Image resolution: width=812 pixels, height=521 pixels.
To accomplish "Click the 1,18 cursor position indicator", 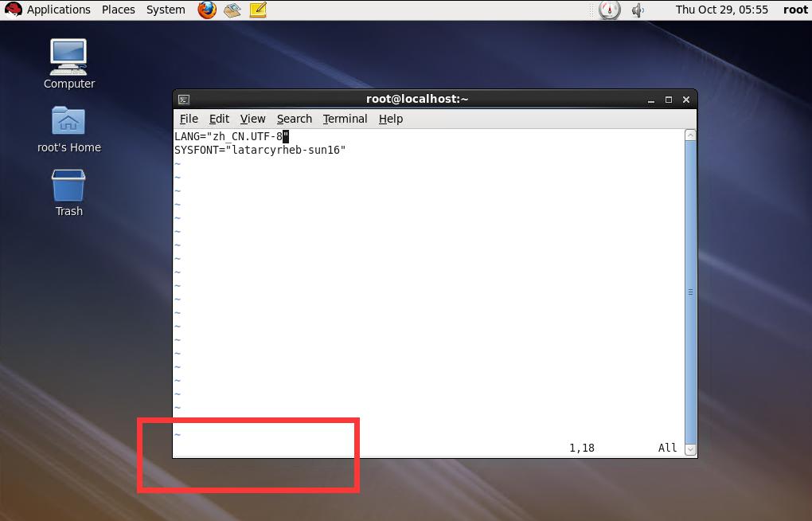I will pyautogui.click(x=582, y=448).
